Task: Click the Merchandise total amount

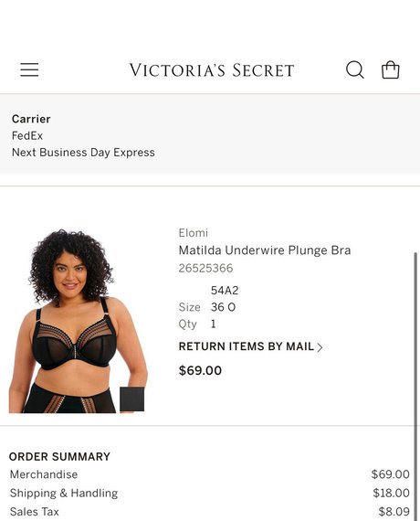Action: pyautogui.click(x=391, y=474)
